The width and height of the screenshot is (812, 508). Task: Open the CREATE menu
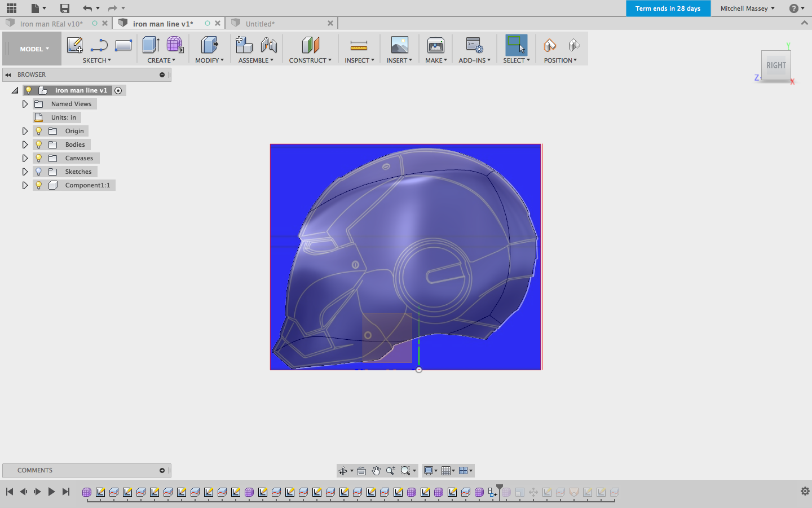pos(161,60)
